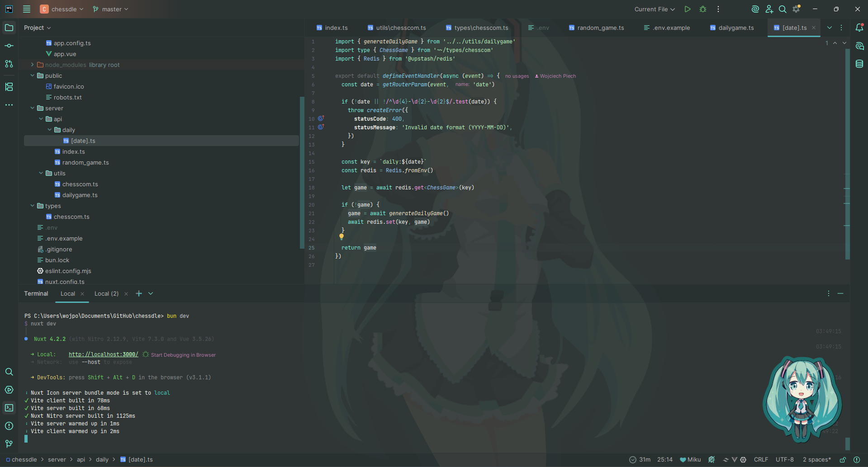Toggle the Project tool window button

[x=9, y=28]
